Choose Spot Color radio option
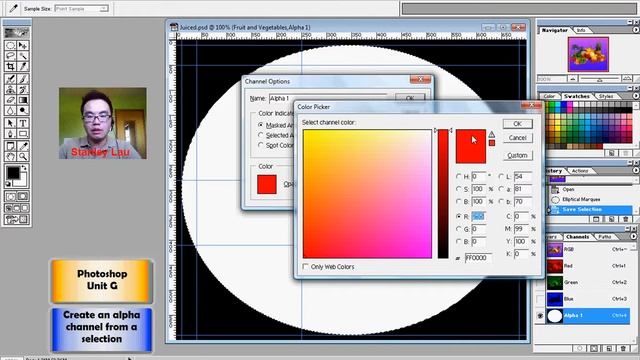The height and width of the screenshot is (360, 640). pos(260,145)
